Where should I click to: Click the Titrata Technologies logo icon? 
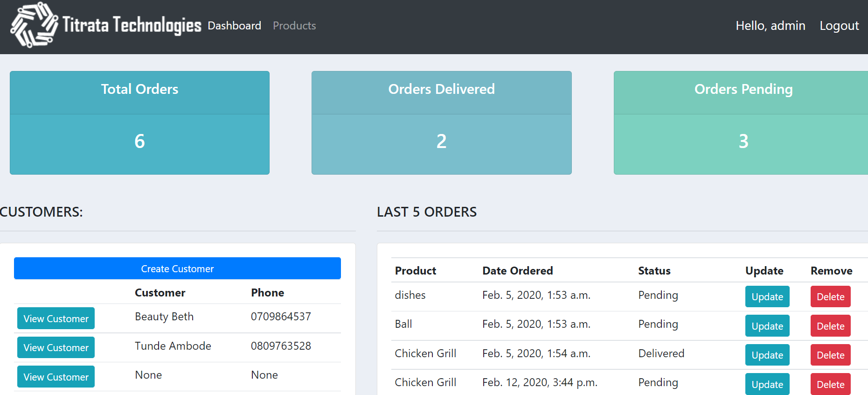(x=34, y=25)
